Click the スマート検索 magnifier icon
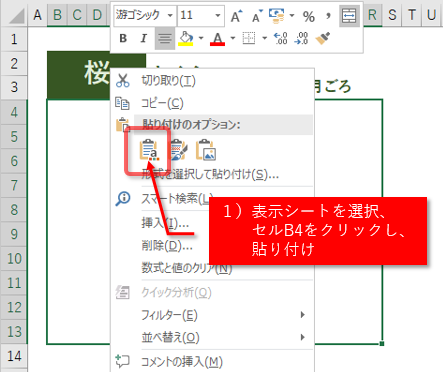Image resolution: width=443 pixels, height=372 pixels. click(x=123, y=199)
